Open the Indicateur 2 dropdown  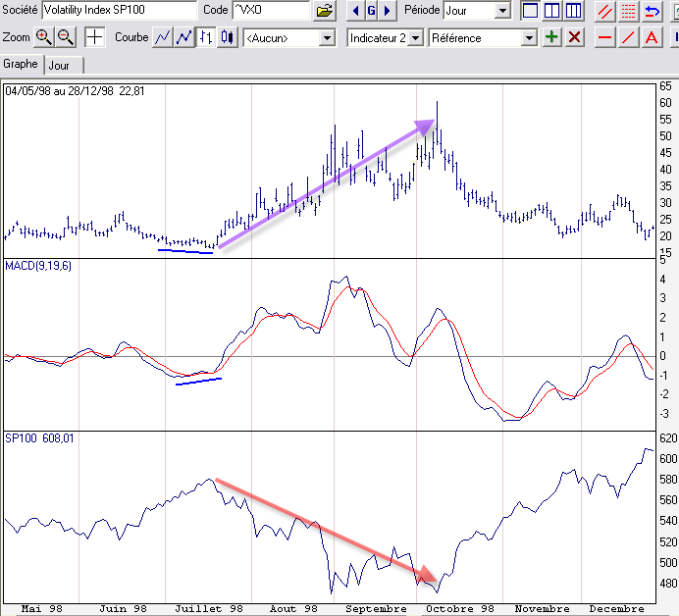click(x=415, y=38)
